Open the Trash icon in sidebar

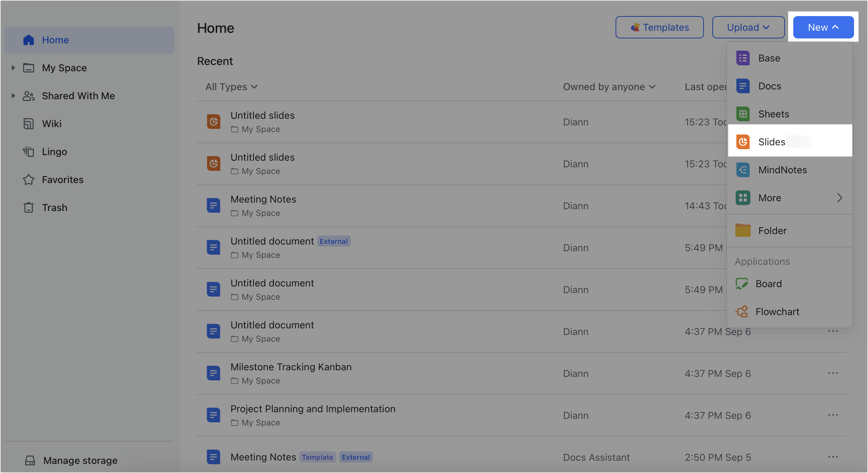pyautogui.click(x=29, y=208)
